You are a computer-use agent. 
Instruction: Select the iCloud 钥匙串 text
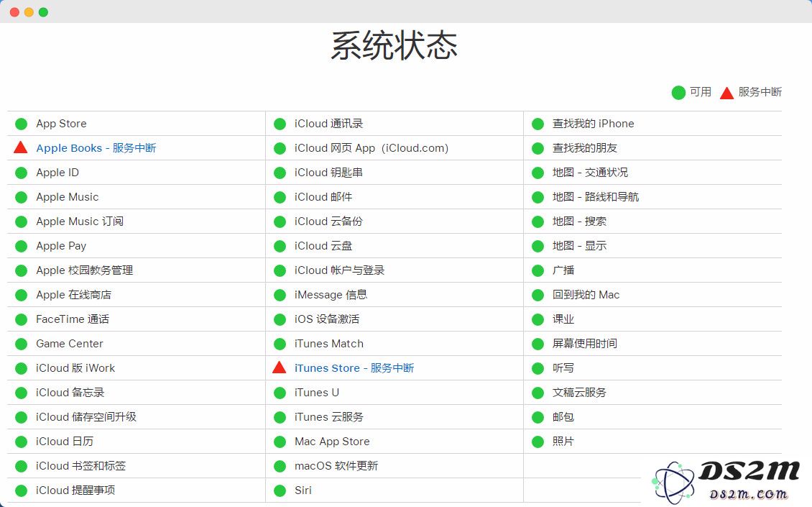[328, 172]
